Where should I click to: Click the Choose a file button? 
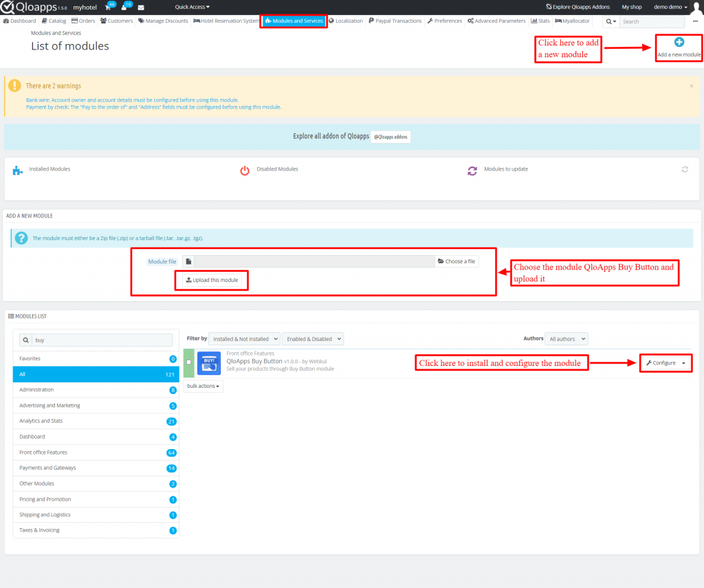click(456, 261)
